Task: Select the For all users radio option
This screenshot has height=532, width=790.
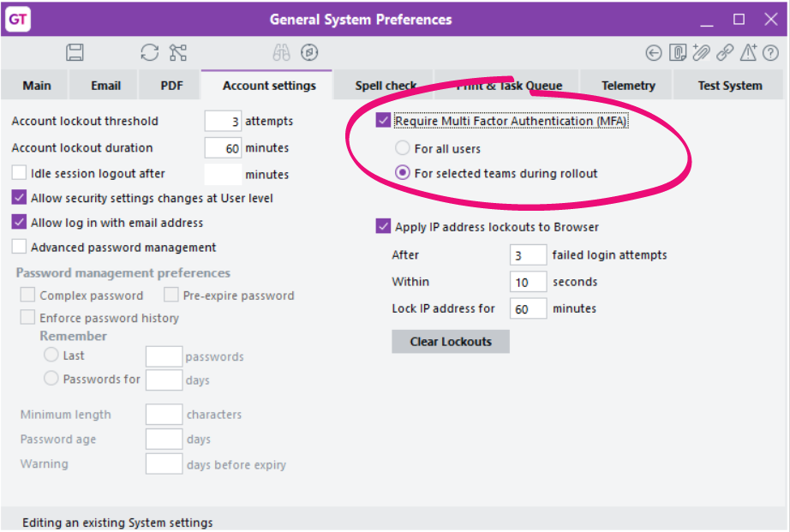Action: (x=403, y=149)
